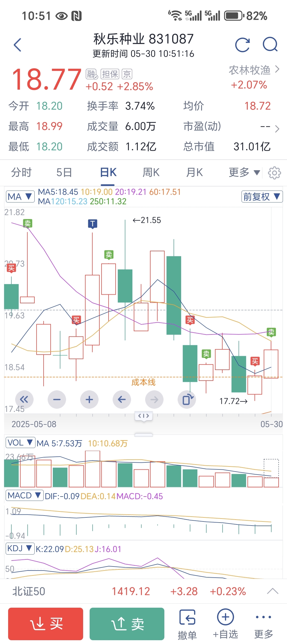Zoom in chart with plus button
This screenshot has width=287, height=644.
click(x=89, y=400)
